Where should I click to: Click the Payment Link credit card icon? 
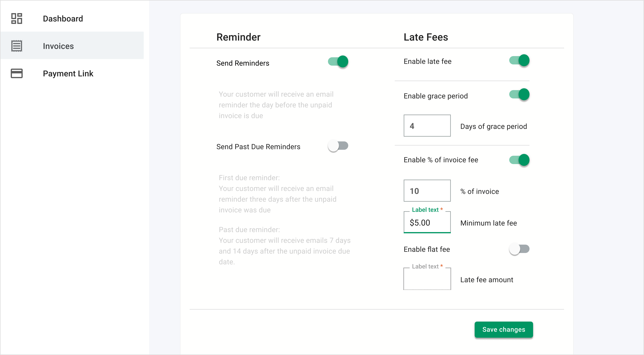pyautogui.click(x=16, y=73)
